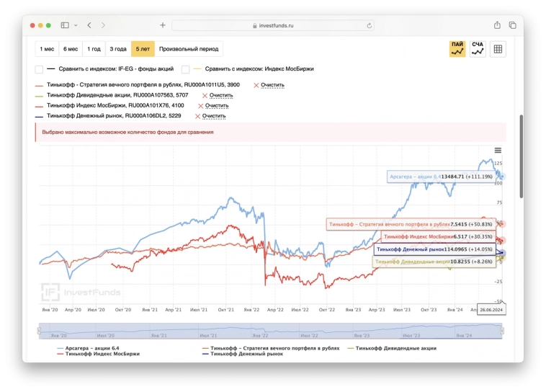Click the investfunds.ru address bar
Viewport: 546px width, 392px height.
[x=273, y=25]
